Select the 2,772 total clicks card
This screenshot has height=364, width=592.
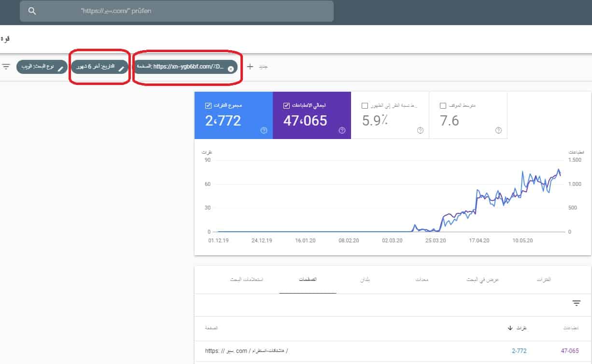(234, 115)
